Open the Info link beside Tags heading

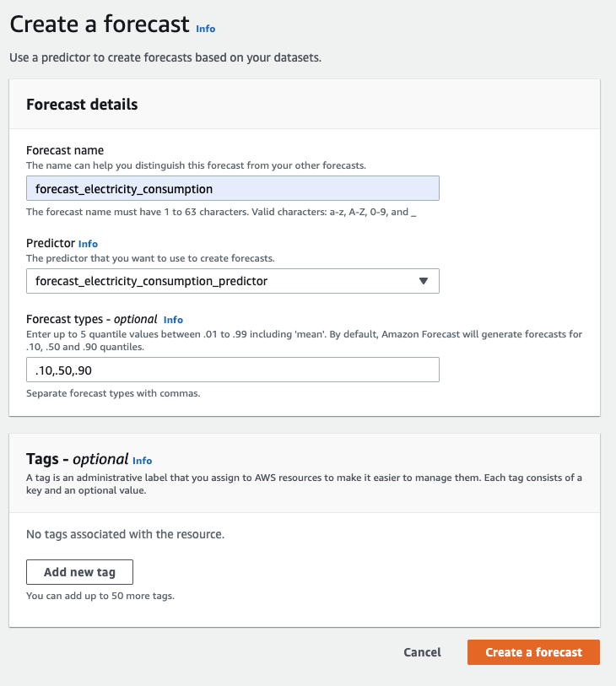point(143,461)
